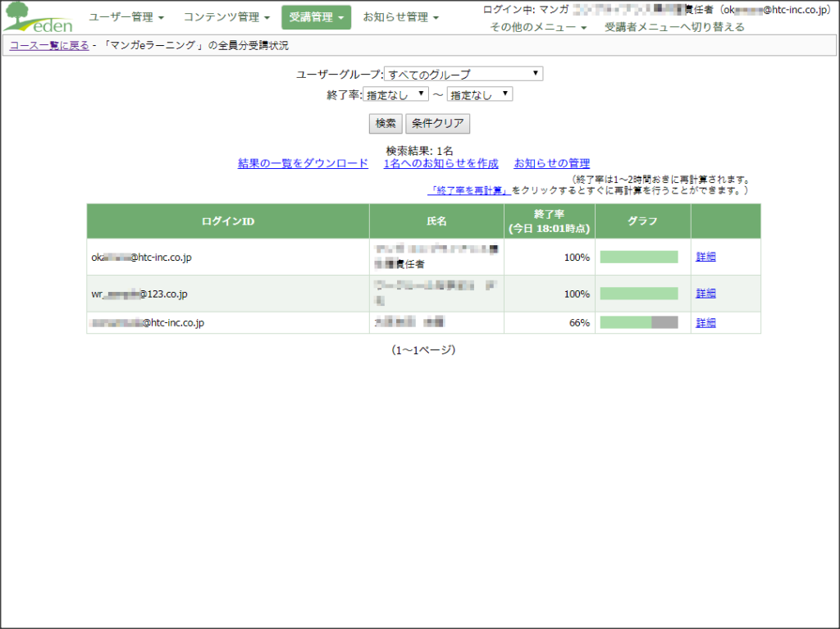Screen dimensions: 840x629
Task: Open the first 終了率 指定なし dropdown
Action: pos(396,94)
